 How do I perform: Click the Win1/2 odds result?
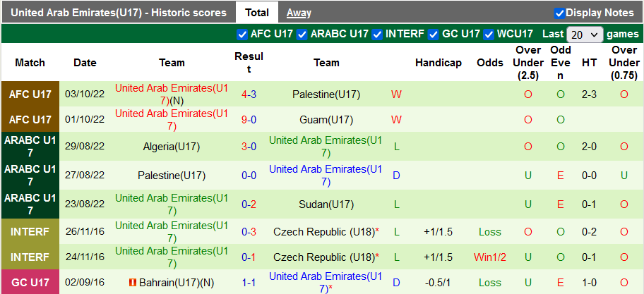(490, 257)
